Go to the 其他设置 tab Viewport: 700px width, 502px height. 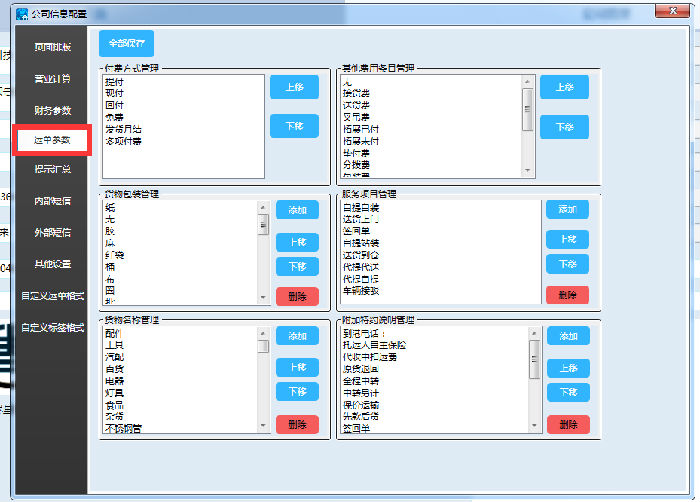(52, 264)
